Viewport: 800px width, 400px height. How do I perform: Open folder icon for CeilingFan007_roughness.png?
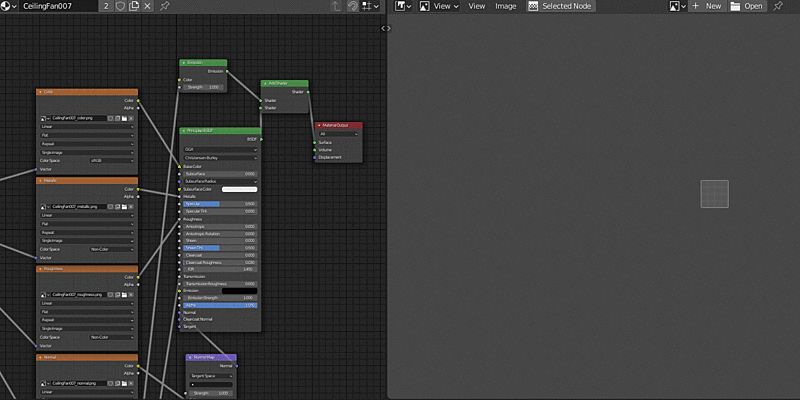pyautogui.click(x=124, y=295)
